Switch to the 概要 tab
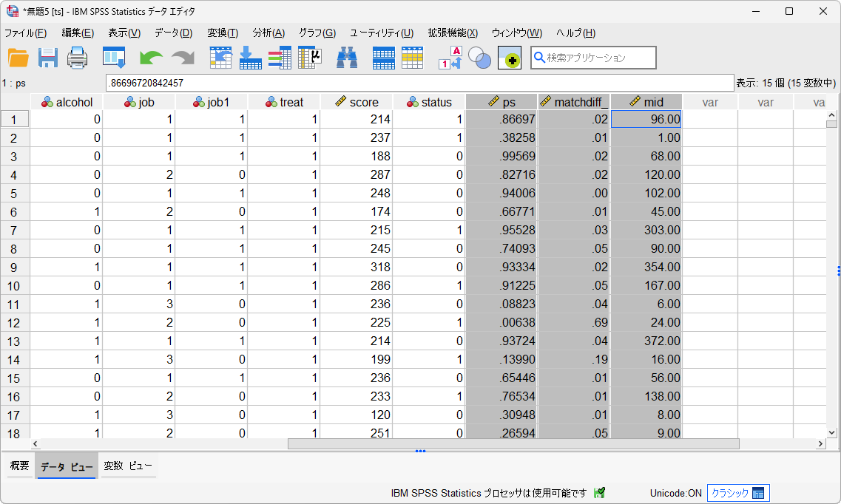This screenshot has height=504, width=841. (x=19, y=466)
